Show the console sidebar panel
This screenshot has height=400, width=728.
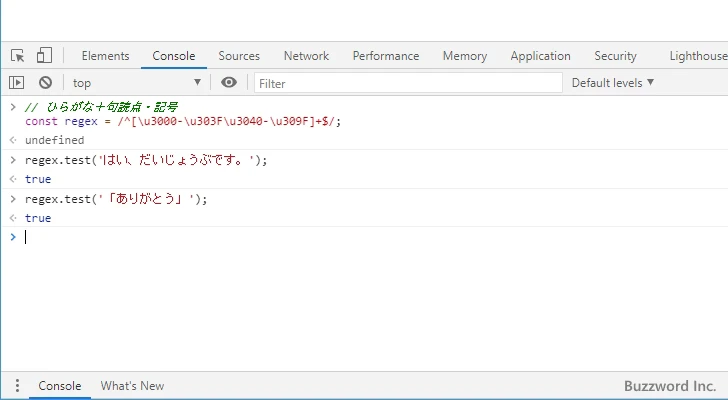[17, 83]
